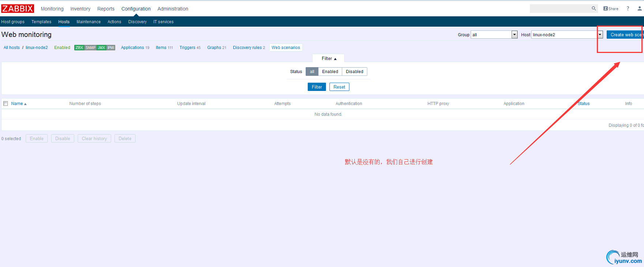Click the Enabled host status link
644x267 pixels.
click(x=62, y=47)
